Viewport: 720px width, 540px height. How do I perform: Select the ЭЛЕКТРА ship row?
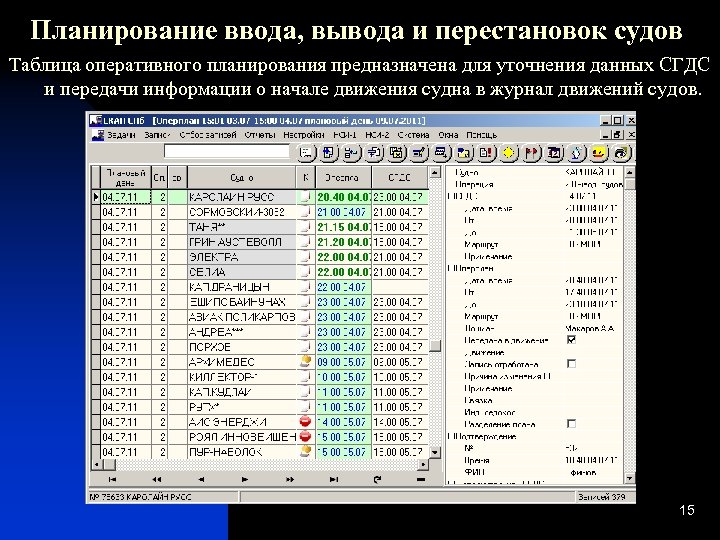pos(260,257)
